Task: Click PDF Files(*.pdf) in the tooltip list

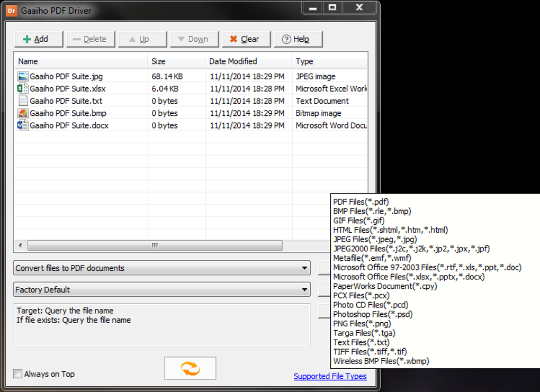Action: (361, 202)
